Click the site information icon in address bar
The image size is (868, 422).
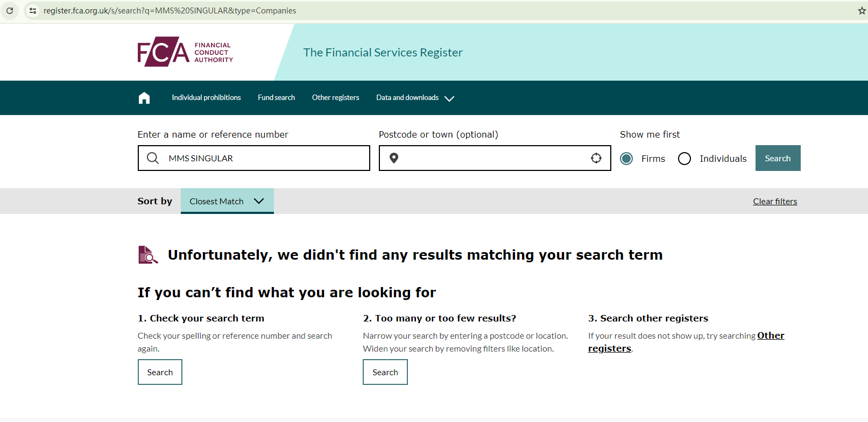pyautogui.click(x=33, y=11)
